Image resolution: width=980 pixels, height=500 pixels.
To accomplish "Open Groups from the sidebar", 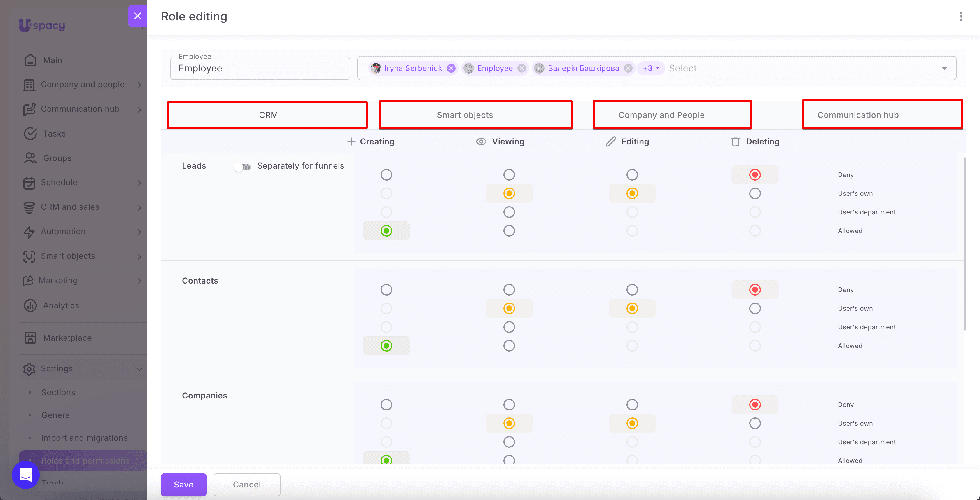I will [x=57, y=158].
